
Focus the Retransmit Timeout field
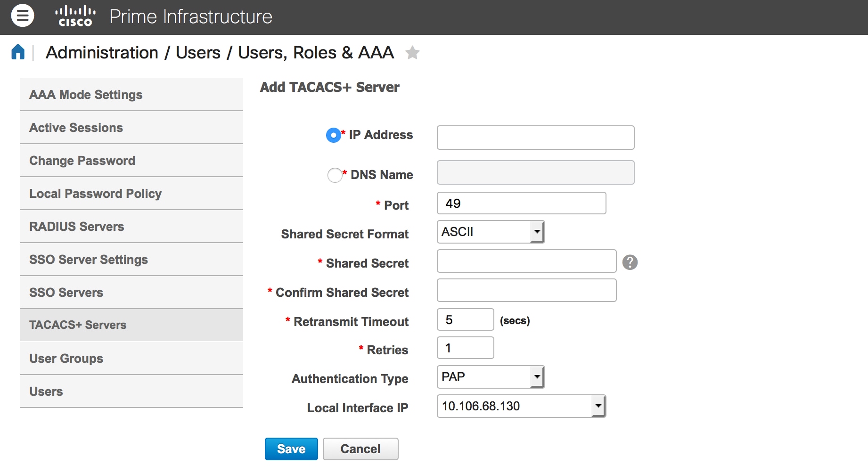[465, 319]
